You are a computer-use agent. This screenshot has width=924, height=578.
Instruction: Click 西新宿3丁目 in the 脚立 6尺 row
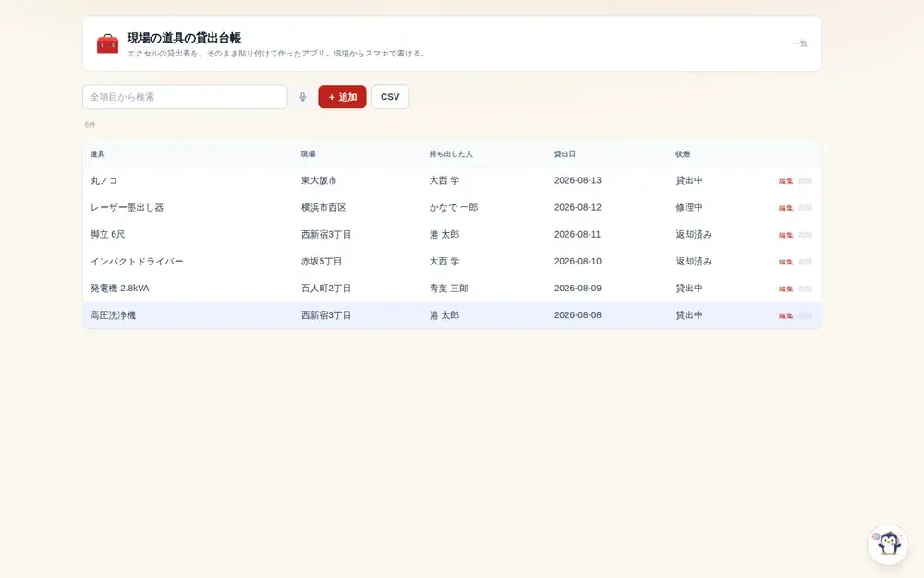click(326, 234)
